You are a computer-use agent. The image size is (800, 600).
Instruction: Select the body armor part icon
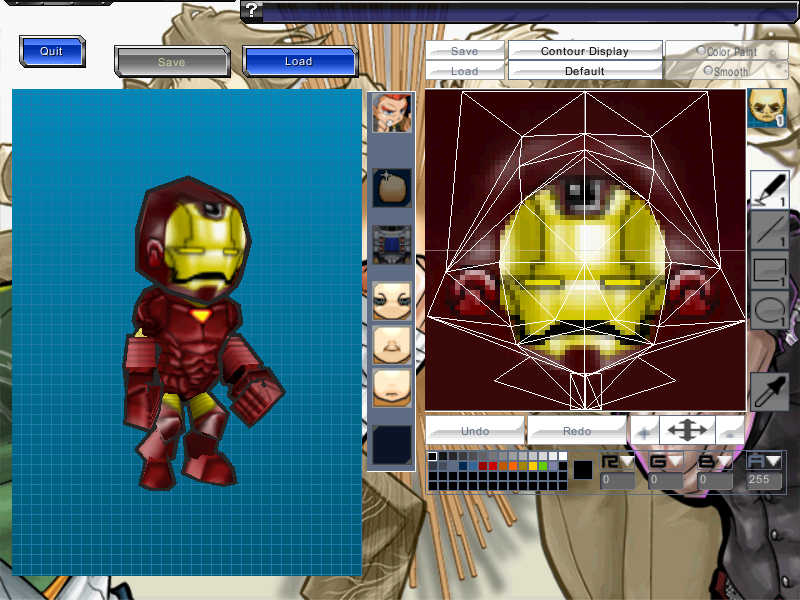click(x=391, y=244)
